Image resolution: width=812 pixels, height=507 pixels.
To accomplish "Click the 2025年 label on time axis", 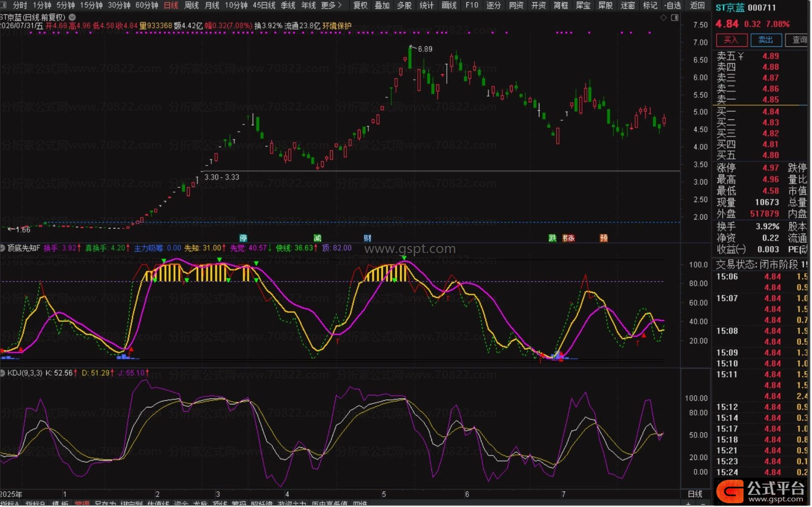I will (x=11, y=494).
